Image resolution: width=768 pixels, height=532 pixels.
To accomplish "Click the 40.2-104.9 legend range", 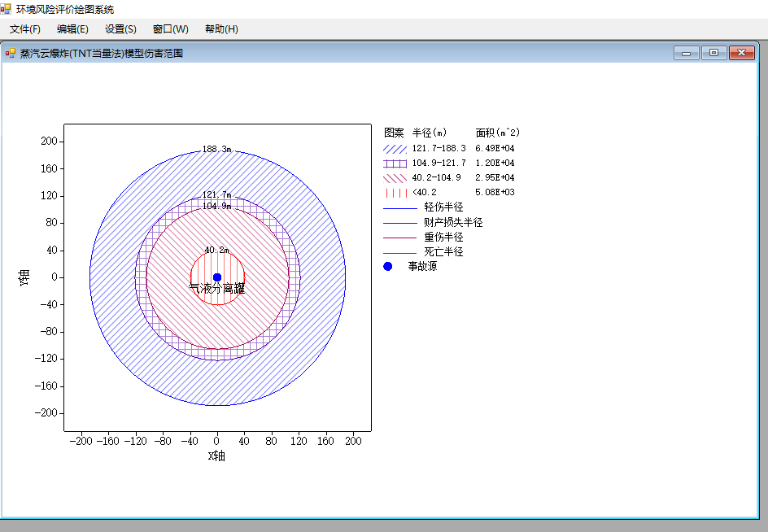I will click(x=436, y=177).
